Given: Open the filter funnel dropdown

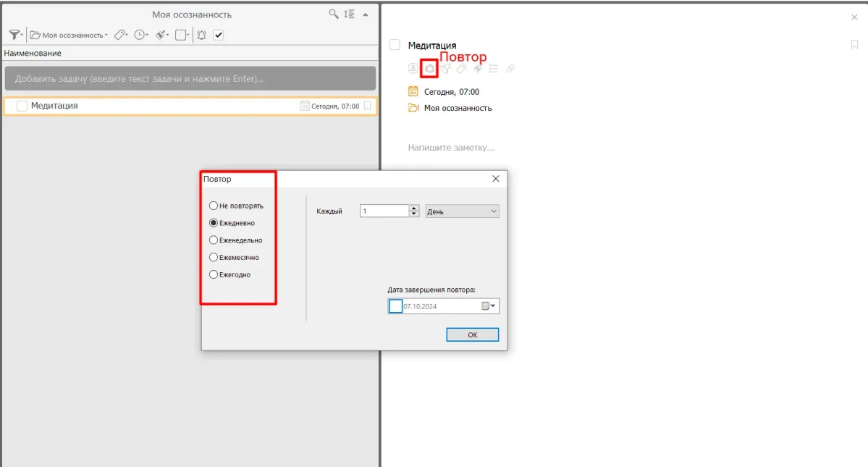Looking at the screenshot, I should pyautogui.click(x=16, y=35).
